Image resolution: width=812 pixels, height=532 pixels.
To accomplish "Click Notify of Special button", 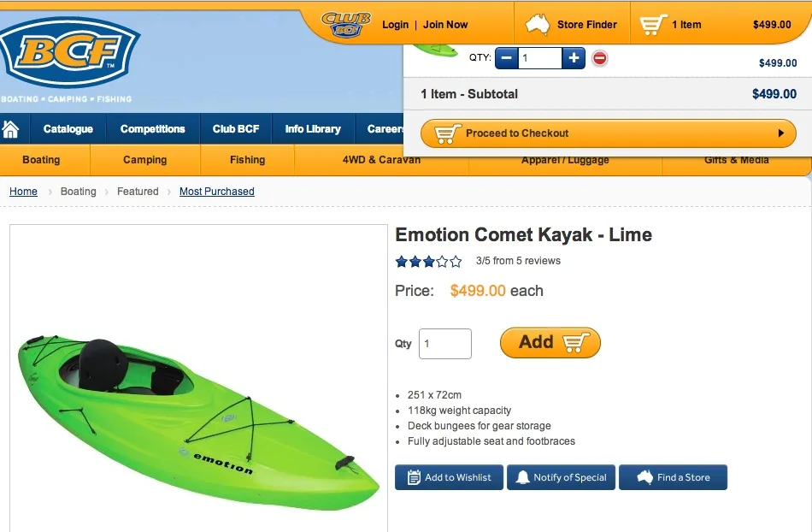I will coord(561,477).
